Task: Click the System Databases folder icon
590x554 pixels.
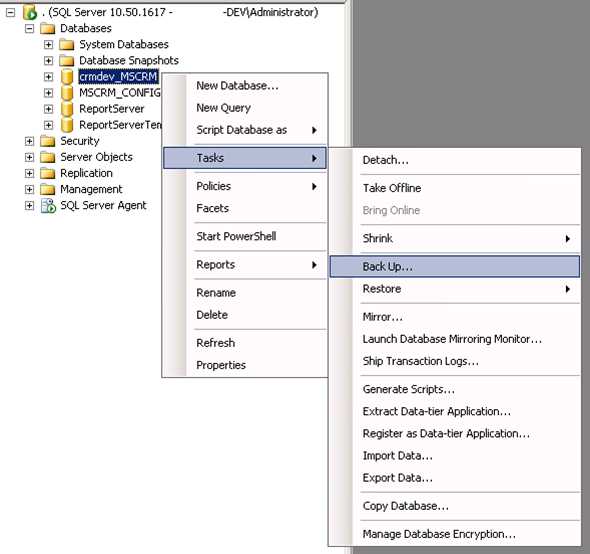Action: click(x=67, y=44)
